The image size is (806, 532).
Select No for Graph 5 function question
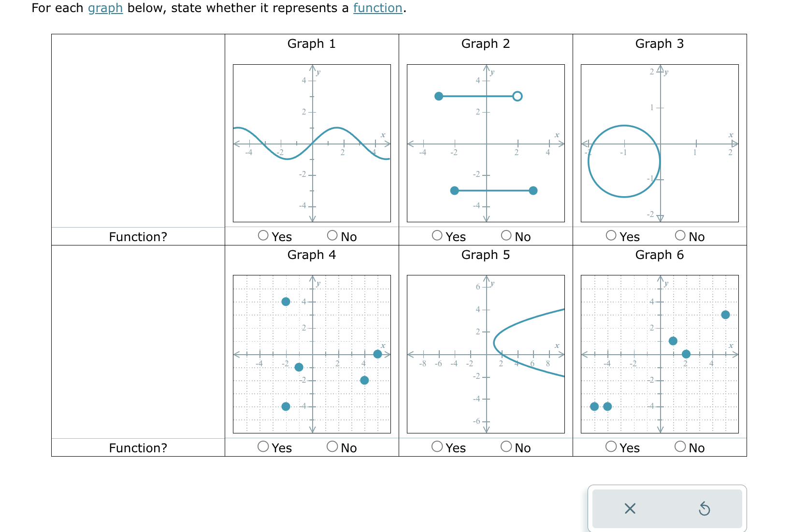[505, 447]
